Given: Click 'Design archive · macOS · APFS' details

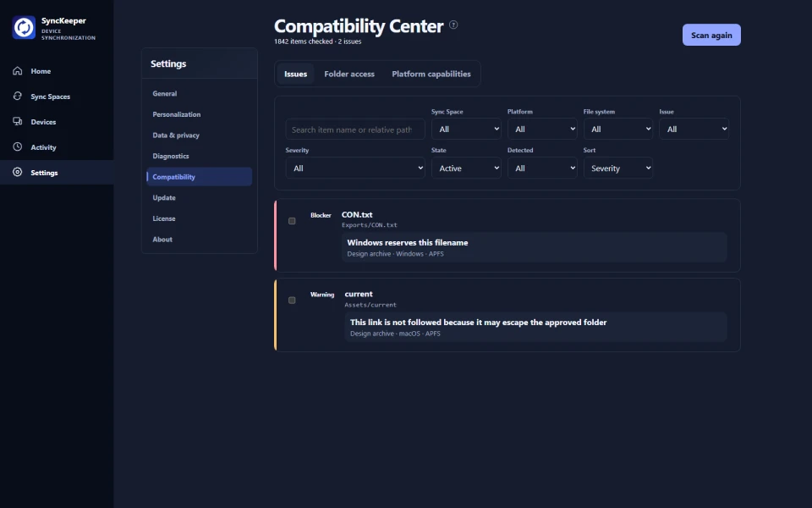Looking at the screenshot, I should [x=395, y=334].
